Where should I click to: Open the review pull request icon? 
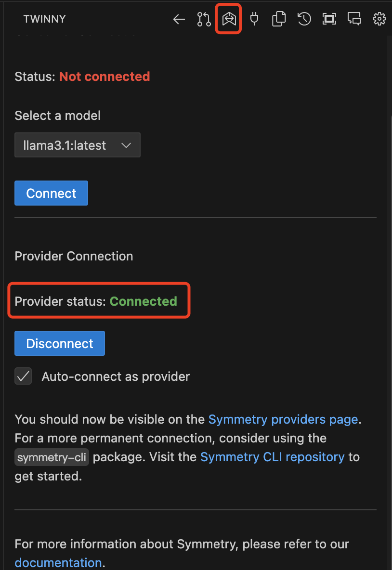click(x=204, y=19)
